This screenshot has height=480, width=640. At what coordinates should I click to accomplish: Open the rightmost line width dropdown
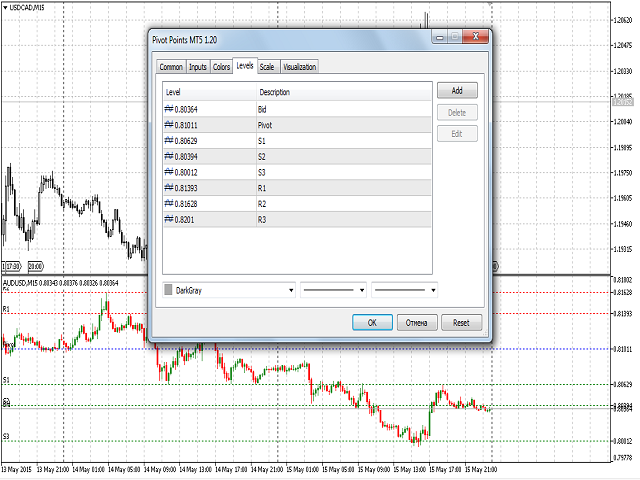(x=431, y=290)
